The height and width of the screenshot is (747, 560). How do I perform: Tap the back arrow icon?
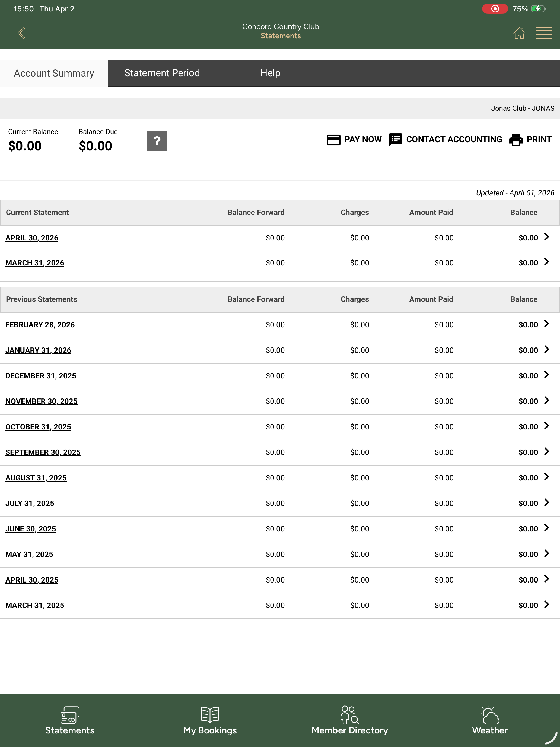(x=21, y=33)
